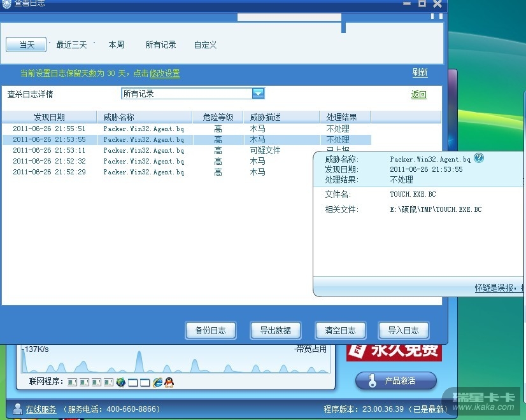Click the 永久免费 red banner

point(394,353)
